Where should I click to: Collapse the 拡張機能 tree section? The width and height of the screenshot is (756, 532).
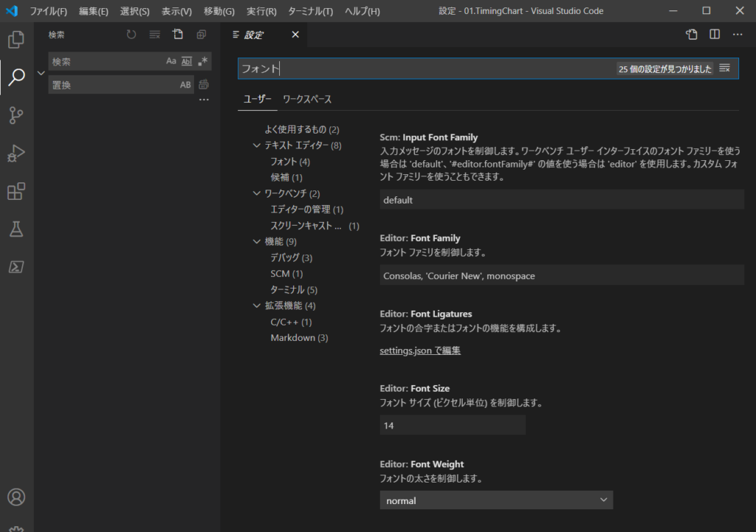point(257,305)
